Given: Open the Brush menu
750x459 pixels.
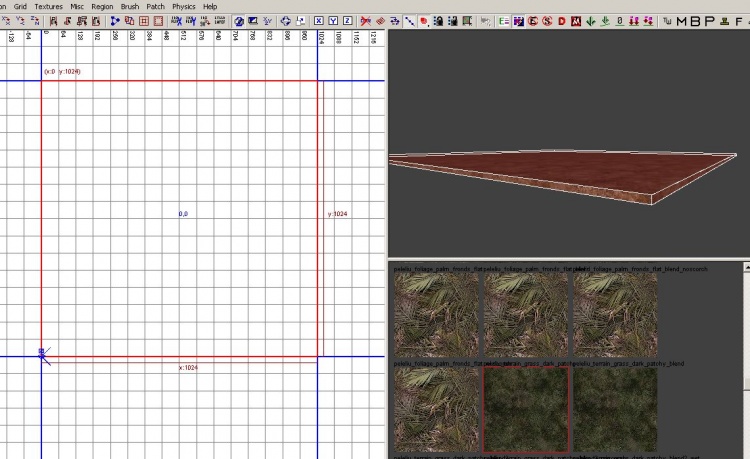Looking at the screenshot, I should coord(130,6).
